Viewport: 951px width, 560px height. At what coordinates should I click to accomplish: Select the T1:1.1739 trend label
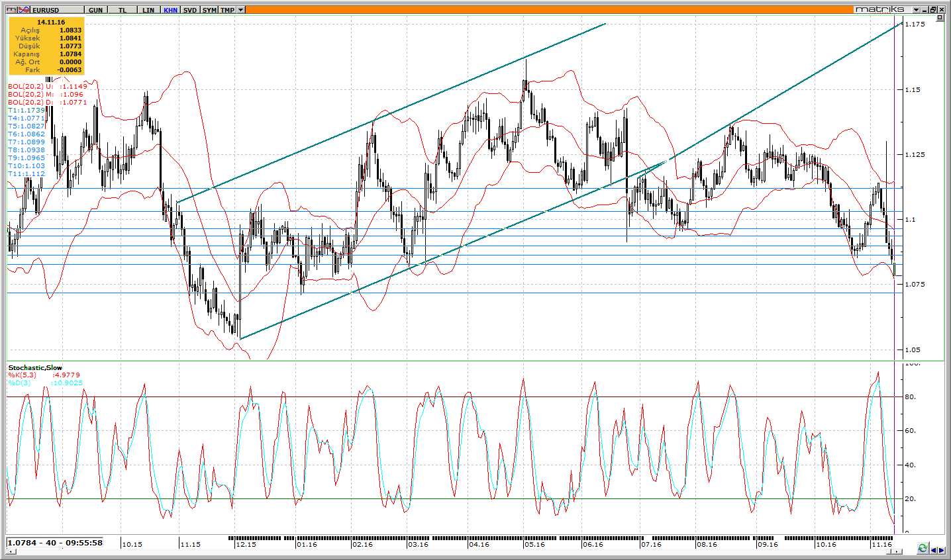point(26,111)
